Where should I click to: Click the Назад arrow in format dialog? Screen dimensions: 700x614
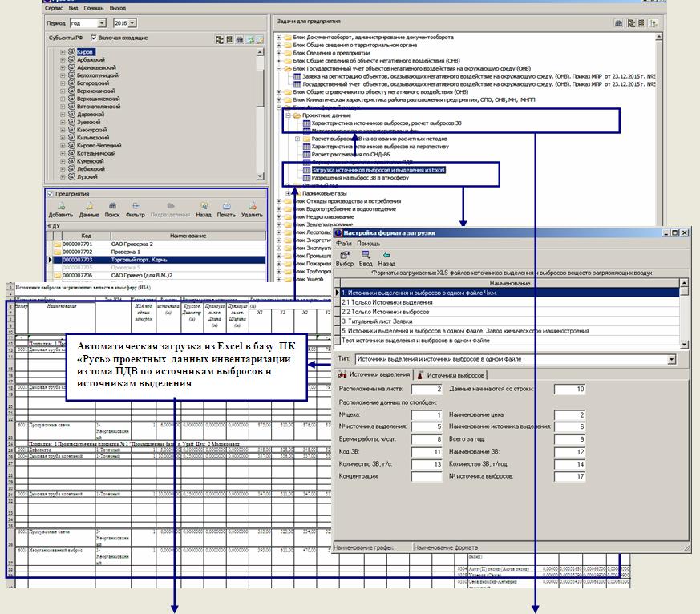(386, 255)
